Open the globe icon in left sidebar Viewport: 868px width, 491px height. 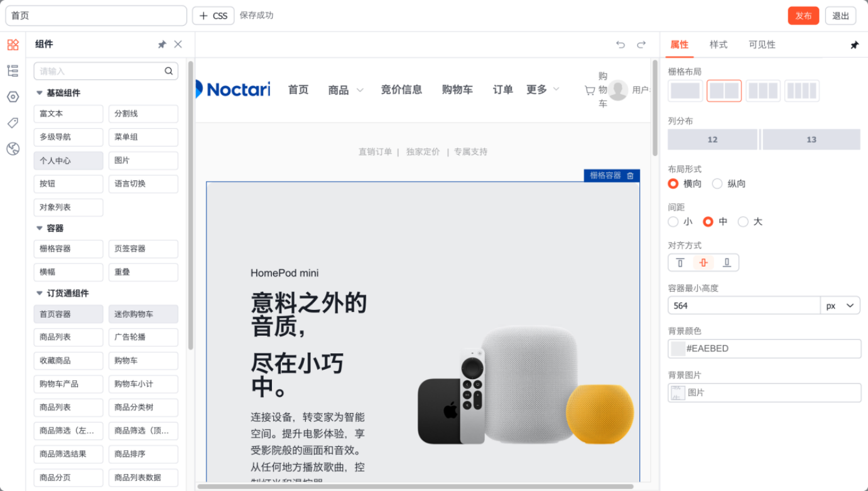[x=13, y=148]
